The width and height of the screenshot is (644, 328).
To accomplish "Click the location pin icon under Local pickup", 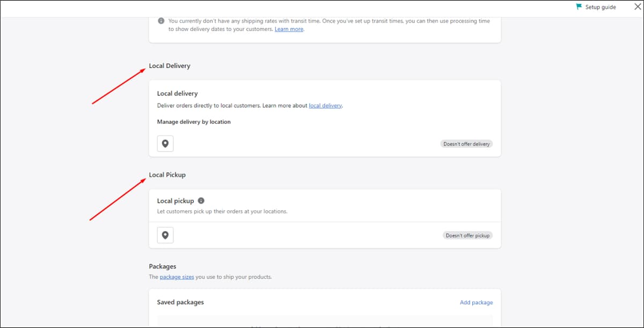I will pos(165,235).
